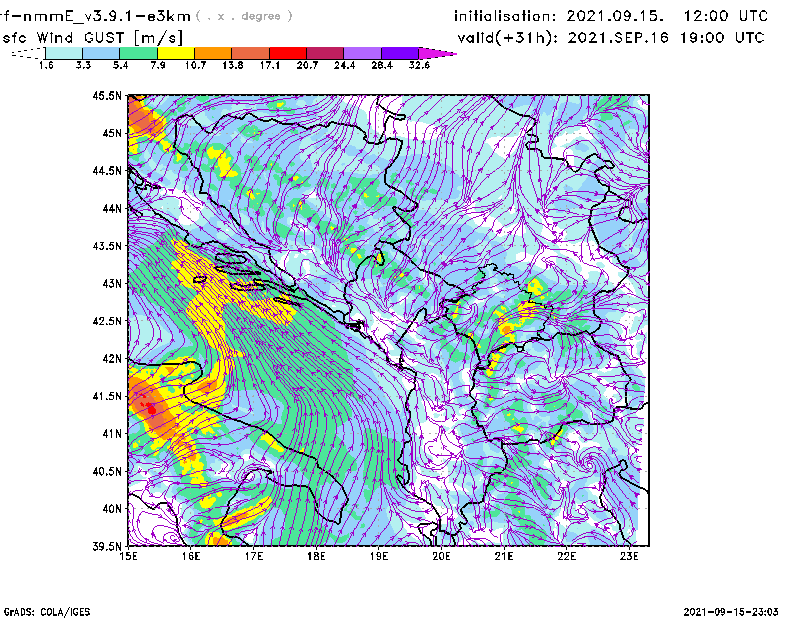Click the legend value 20.7
The width and height of the screenshot is (800, 618).
(307, 65)
